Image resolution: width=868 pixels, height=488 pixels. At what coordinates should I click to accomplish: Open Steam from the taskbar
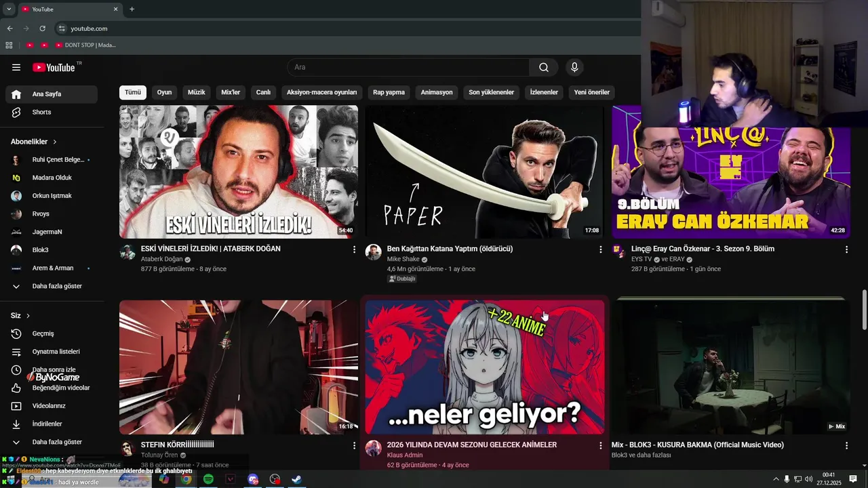(x=297, y=479)
